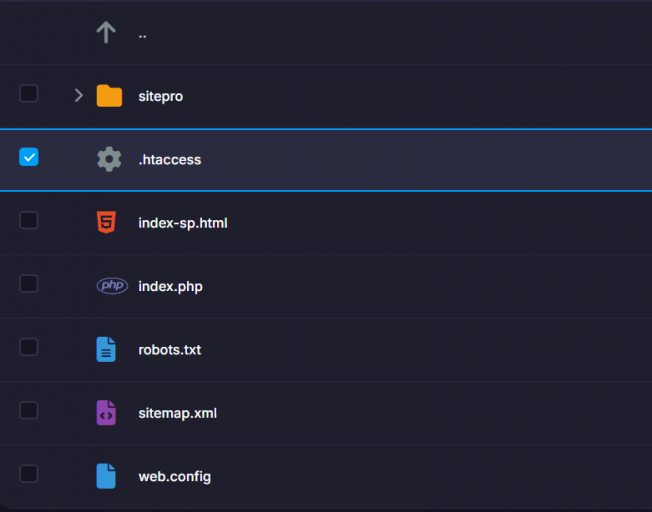Select the robots.txt file name
Viewport: 652px width, 512px height.
pos(169,350)
